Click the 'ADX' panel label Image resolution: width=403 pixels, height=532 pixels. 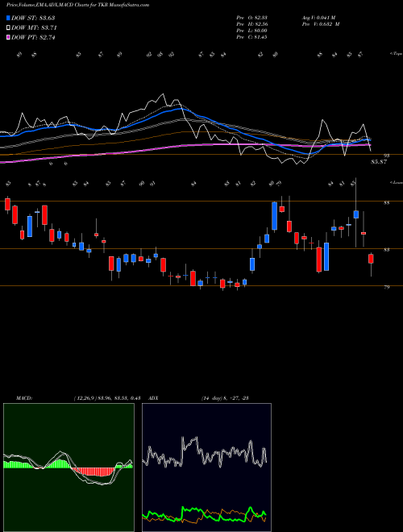153,398
